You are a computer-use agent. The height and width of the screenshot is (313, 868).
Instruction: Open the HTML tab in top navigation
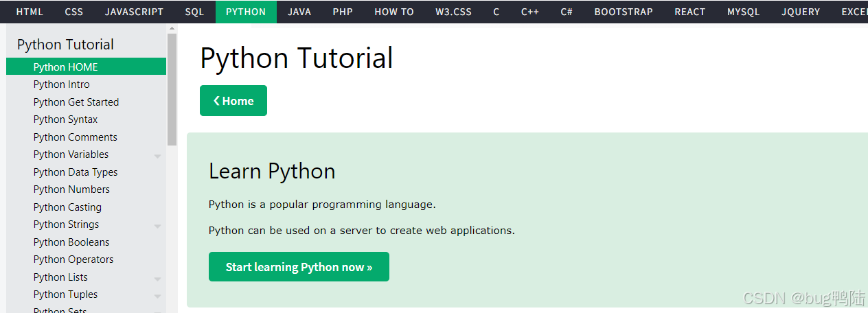pos(30,12)
